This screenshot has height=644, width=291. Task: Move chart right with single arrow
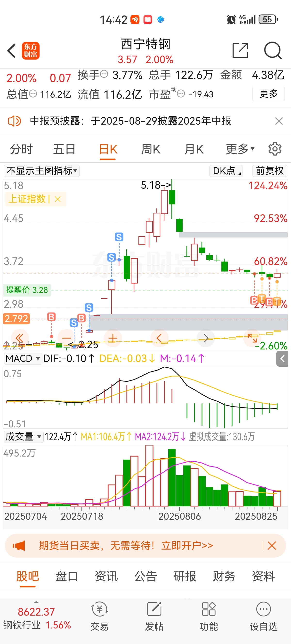pyautogui.click(x=206, y=338)
